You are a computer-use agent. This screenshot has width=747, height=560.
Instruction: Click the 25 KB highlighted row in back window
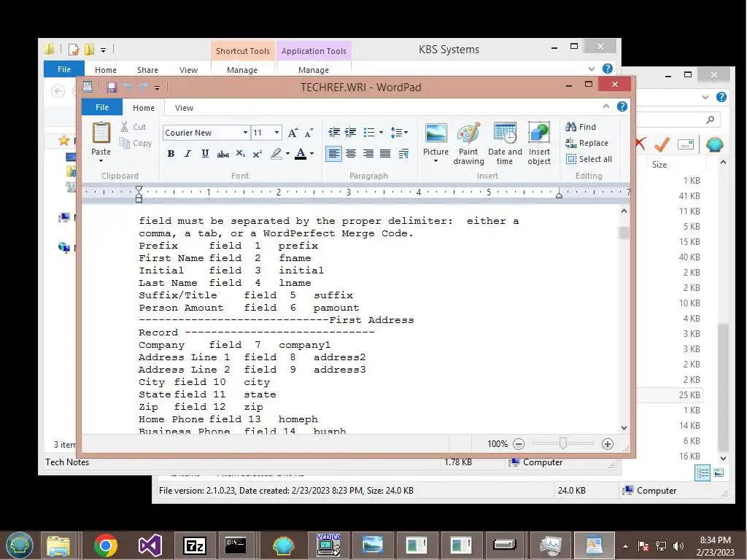[670, 394]
